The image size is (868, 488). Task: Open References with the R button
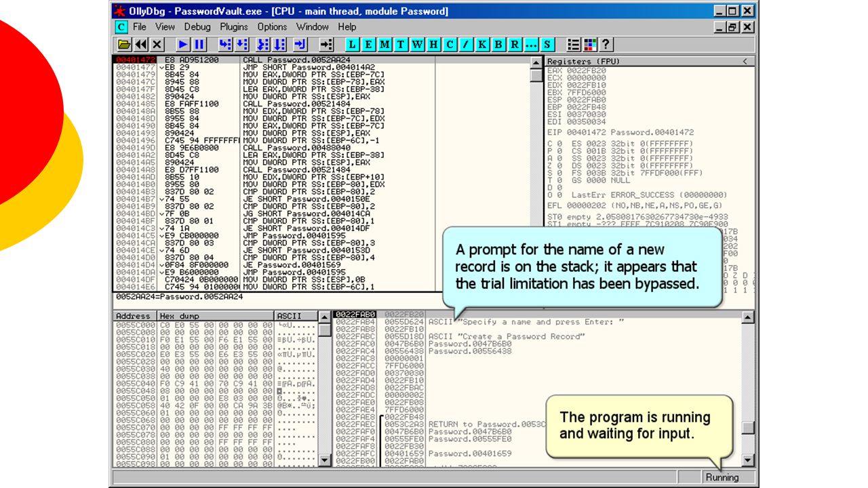click(x=515, y=45)
